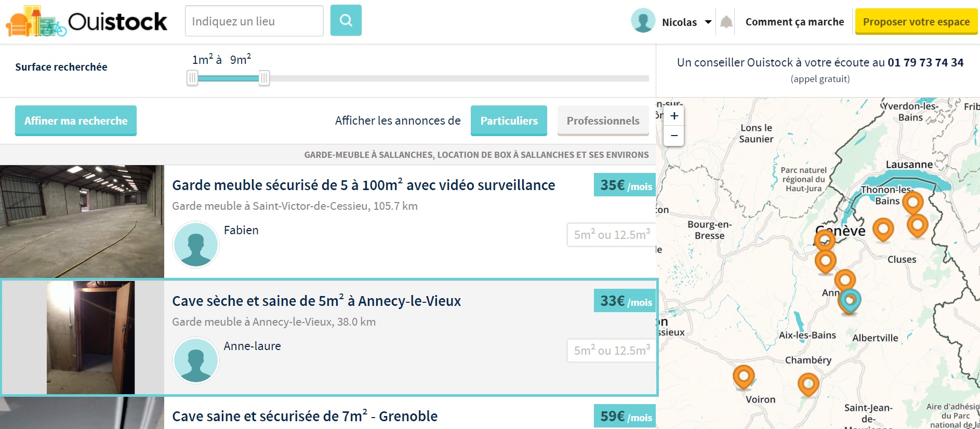980x429 pixels.
Task: Click Fabien owner name
Action: pyautogui.click(x=241, y=230)
